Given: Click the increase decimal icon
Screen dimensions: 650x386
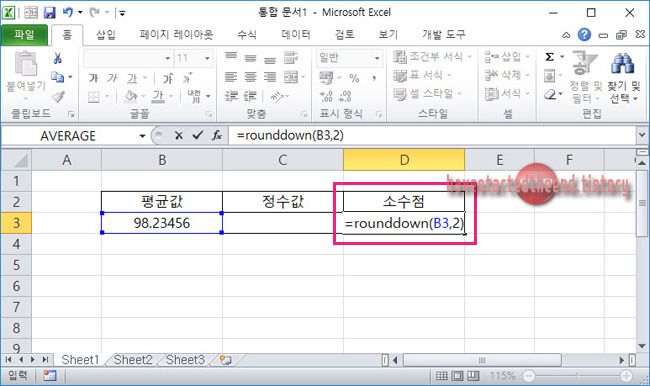Looking at the screenshot, I should pyautogui.click(x=326, y=97).
